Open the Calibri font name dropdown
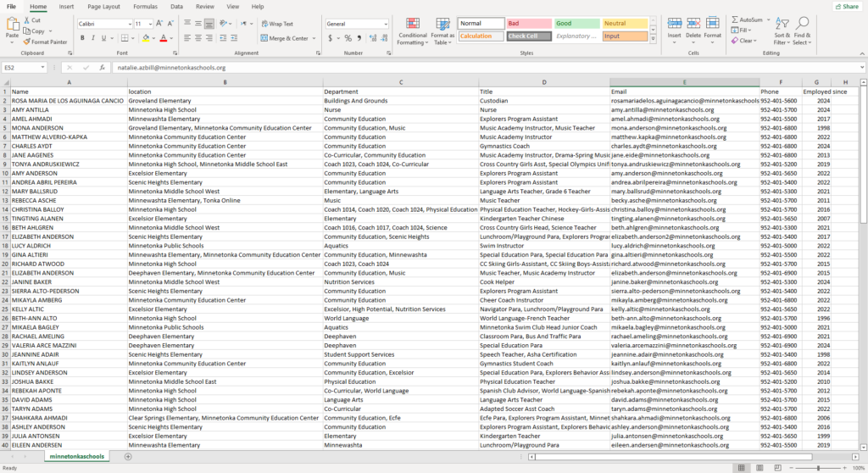The image size is (868, 473). pos(130,24)
